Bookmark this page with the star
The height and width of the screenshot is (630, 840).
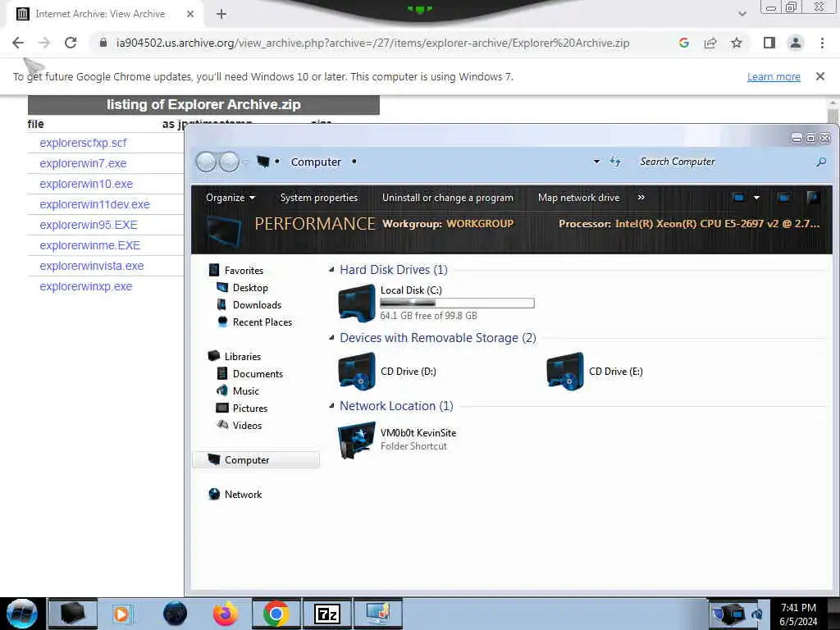[737, 43]
